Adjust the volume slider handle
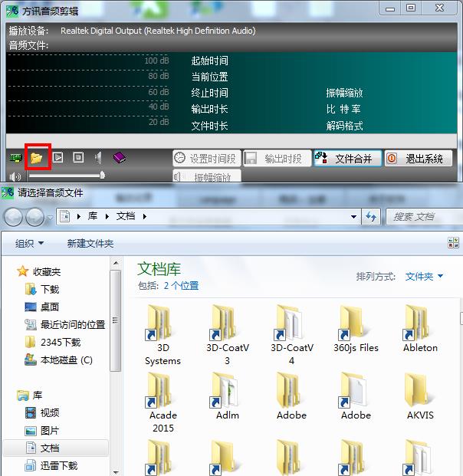The image size is (463, 476). pos(102,176)
